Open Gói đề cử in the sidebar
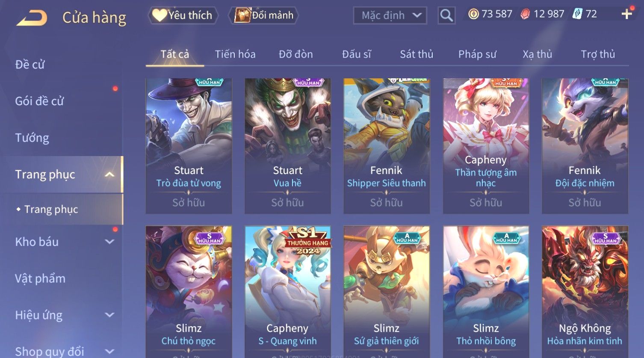 [x=39, y=101]
